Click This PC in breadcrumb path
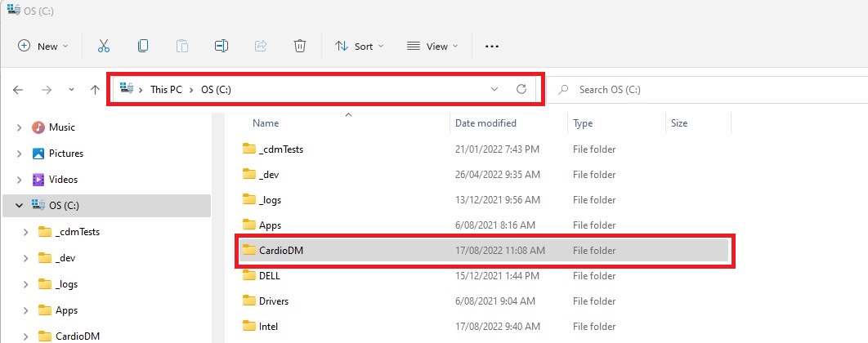The image size is (868, 343). [166, 90]
